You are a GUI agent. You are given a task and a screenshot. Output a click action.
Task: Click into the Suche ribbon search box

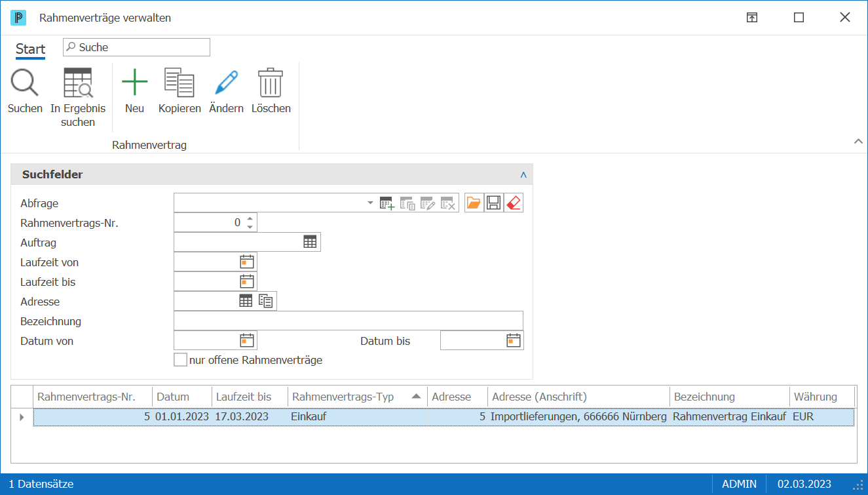pyautogui.click(x=136, y=47)
